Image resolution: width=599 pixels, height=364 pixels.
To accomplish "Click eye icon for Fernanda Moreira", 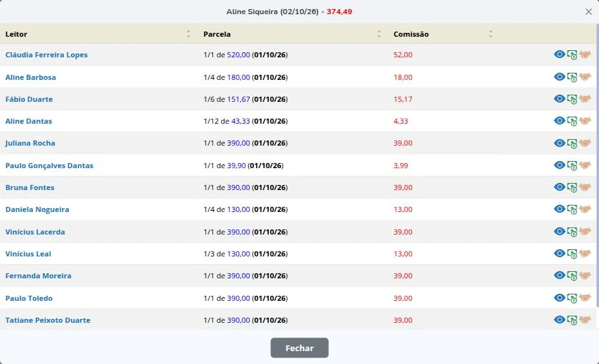I will (x=559, y=275).
